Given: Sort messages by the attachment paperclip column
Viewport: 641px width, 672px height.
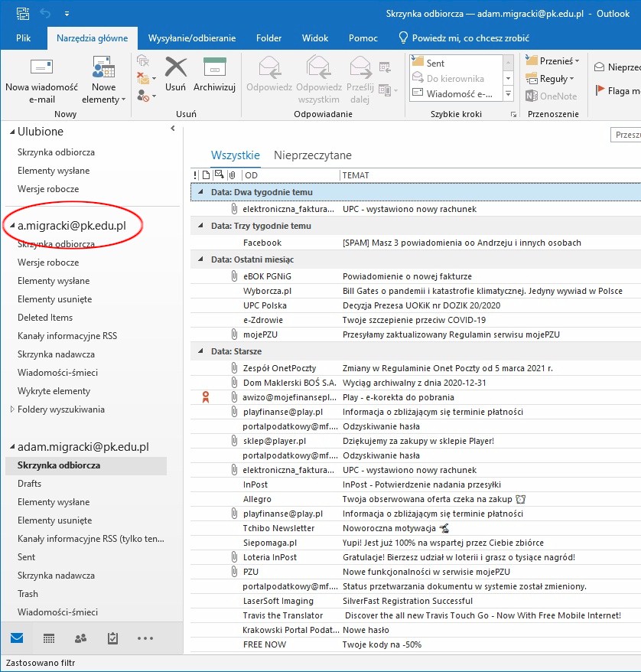Looking at the screenshot, I should coord(233,175).
